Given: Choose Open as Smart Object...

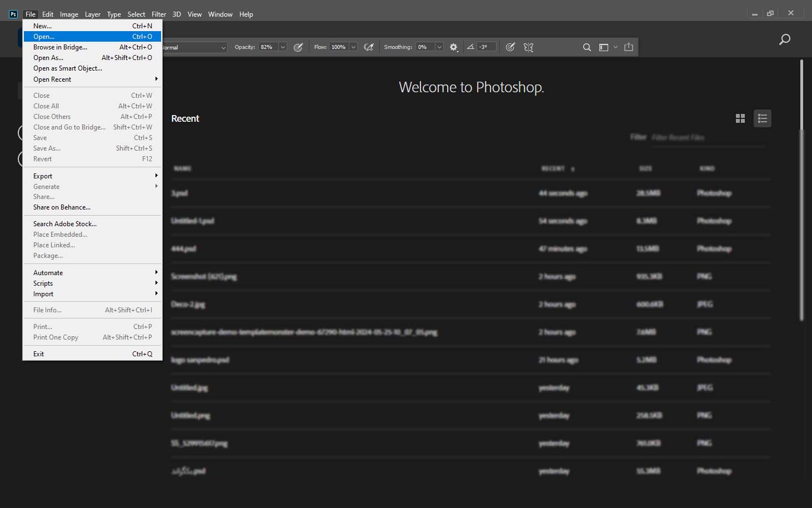Looking at the screenshot, I should point(92,68).
